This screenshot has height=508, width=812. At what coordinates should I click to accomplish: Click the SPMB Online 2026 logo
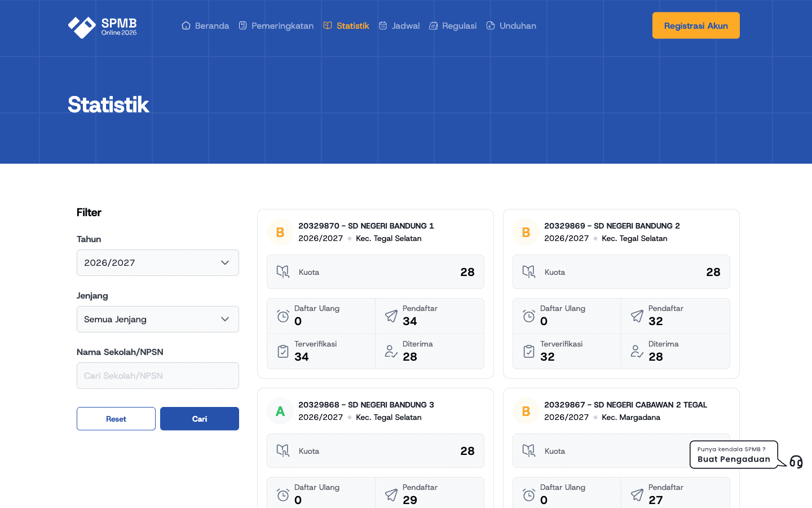pos(103,27)
